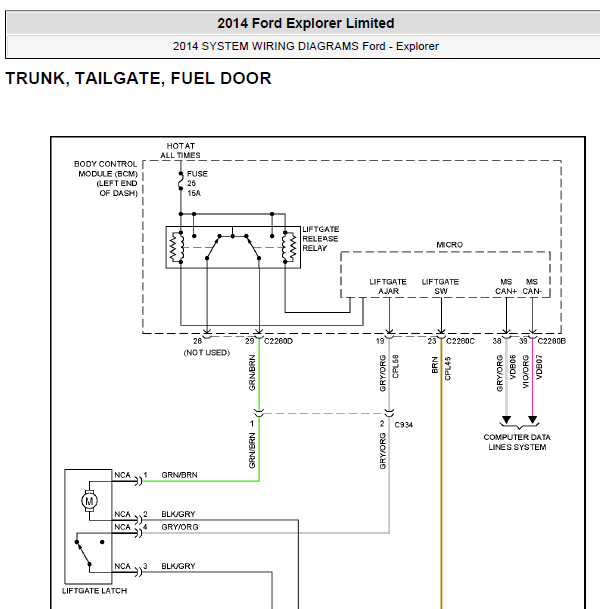
Task: Select the "LIFTGATE AJAR" pin label
Action: pos(388,286)
